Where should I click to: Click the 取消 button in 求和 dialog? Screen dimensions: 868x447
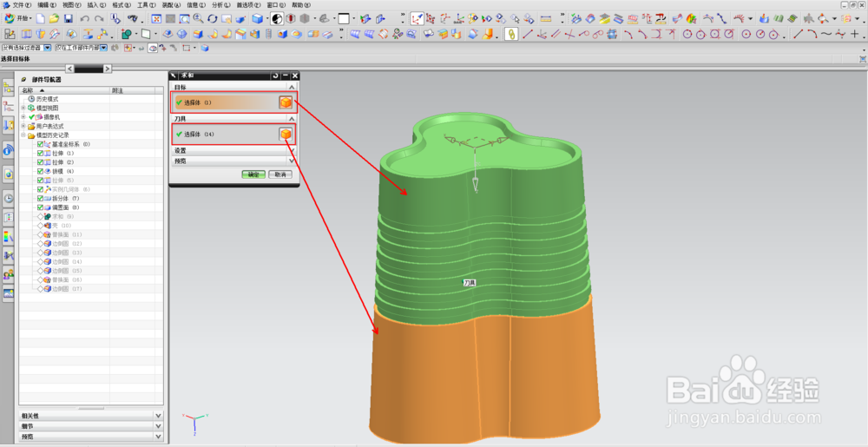(x=280, y=174)
